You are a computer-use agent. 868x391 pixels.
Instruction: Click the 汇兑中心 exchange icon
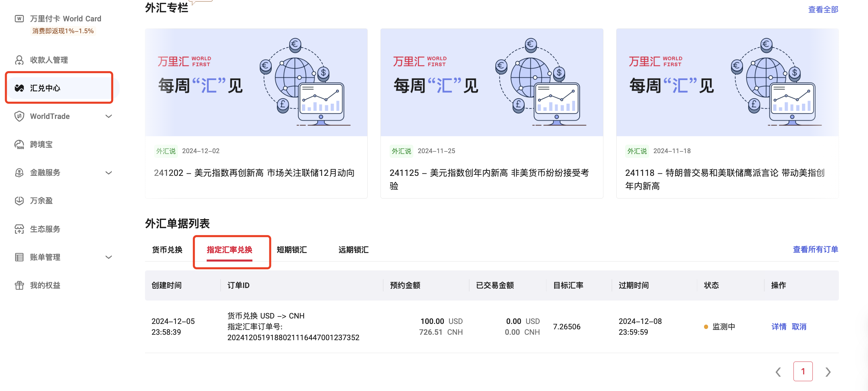click(19, 88)
